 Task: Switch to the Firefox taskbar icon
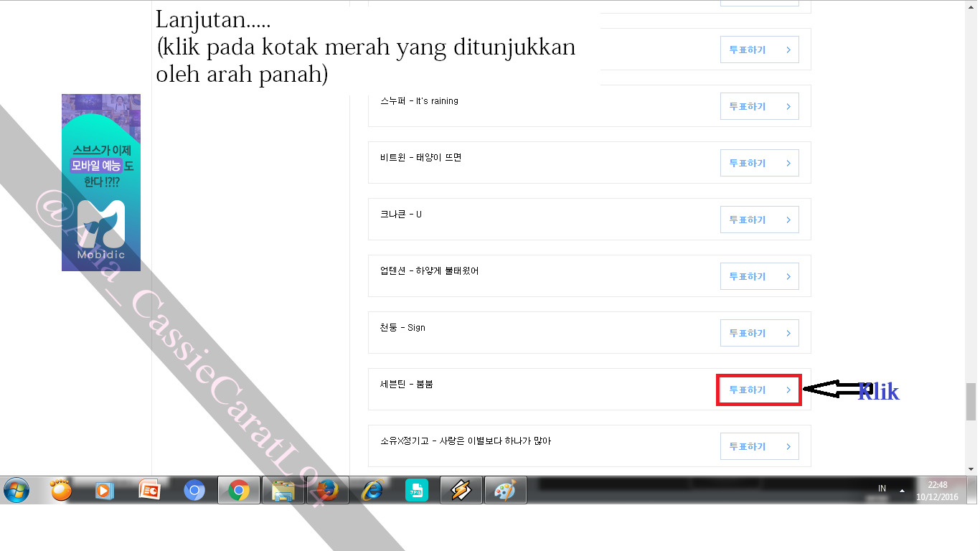328,490
